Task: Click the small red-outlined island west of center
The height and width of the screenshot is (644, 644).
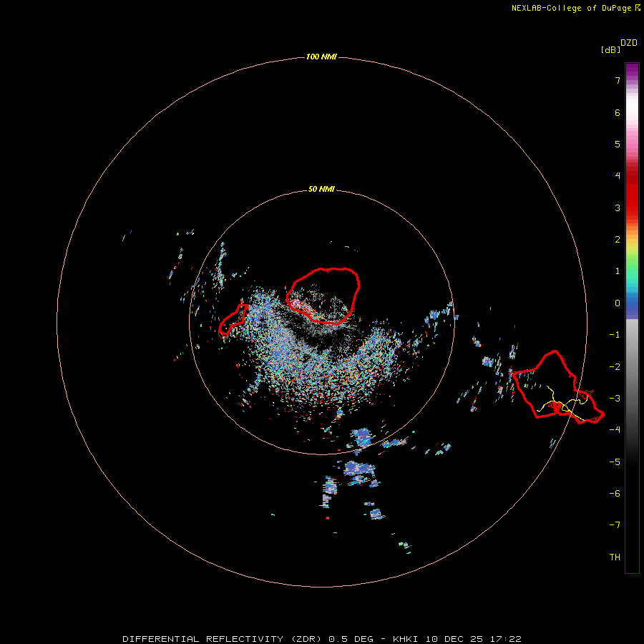Action: coord(233,321)
